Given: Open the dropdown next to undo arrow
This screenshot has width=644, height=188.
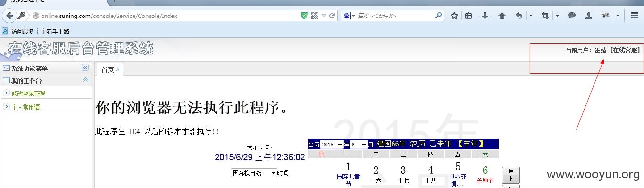Looking at the screenshot, I should (531, 16).
